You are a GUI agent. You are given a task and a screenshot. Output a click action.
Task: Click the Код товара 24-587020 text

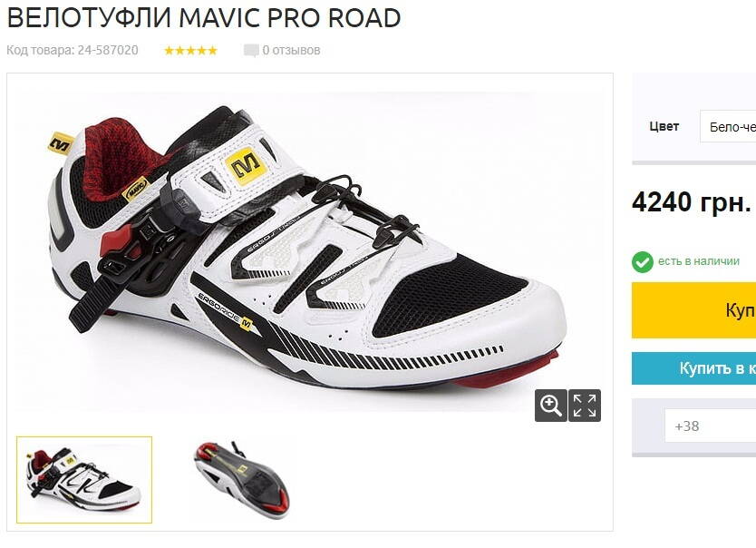coord(73,50)
